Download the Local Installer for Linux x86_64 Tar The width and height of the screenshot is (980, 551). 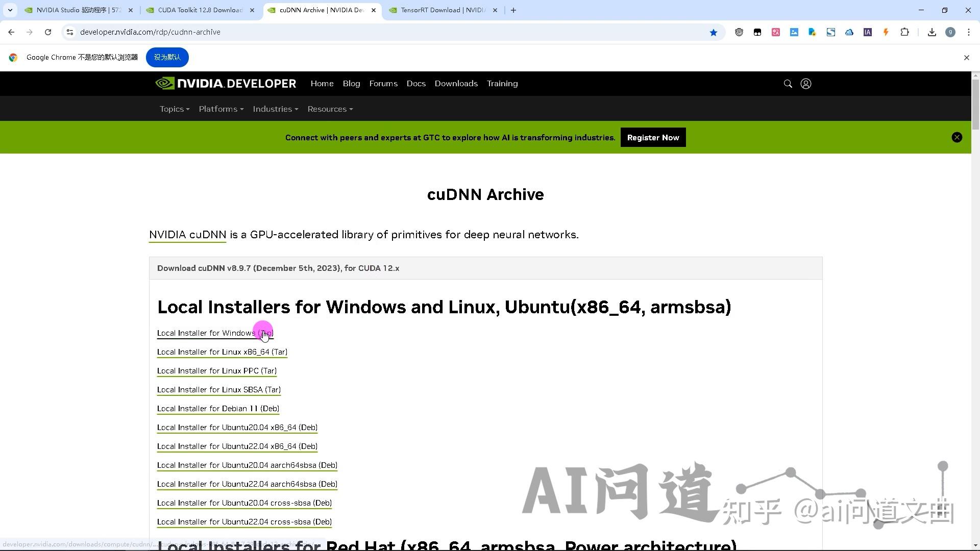[x=222, y=352]
